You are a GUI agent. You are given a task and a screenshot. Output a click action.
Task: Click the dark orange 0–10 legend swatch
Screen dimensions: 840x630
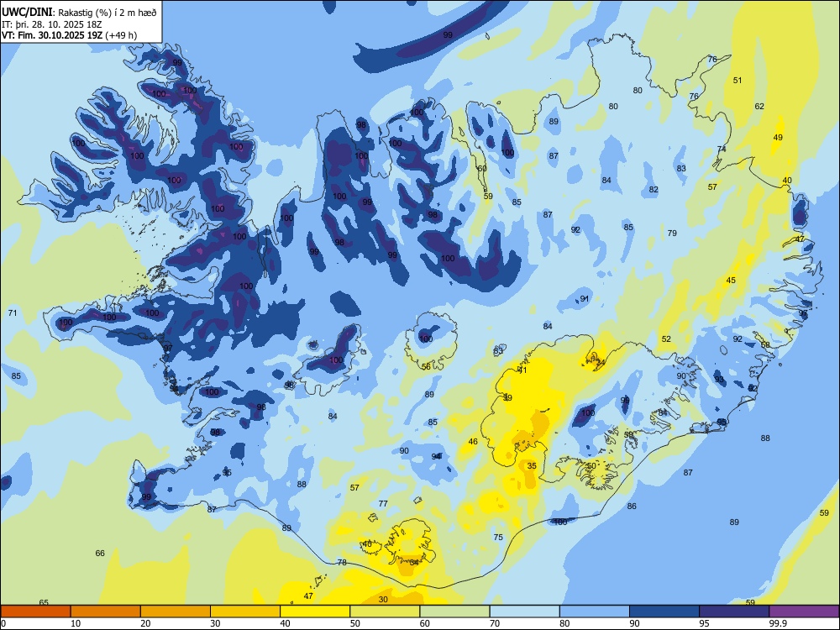(35, 612)
